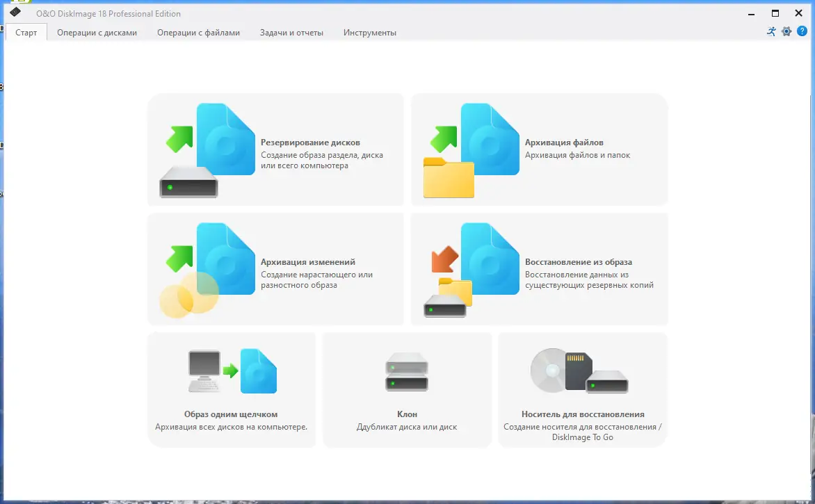Open the disk backup tool 'Резервирование дисков'
Image resolution: width=815 pixels, height=504 pixels.
pyautogui.click(x=275, y=149)
